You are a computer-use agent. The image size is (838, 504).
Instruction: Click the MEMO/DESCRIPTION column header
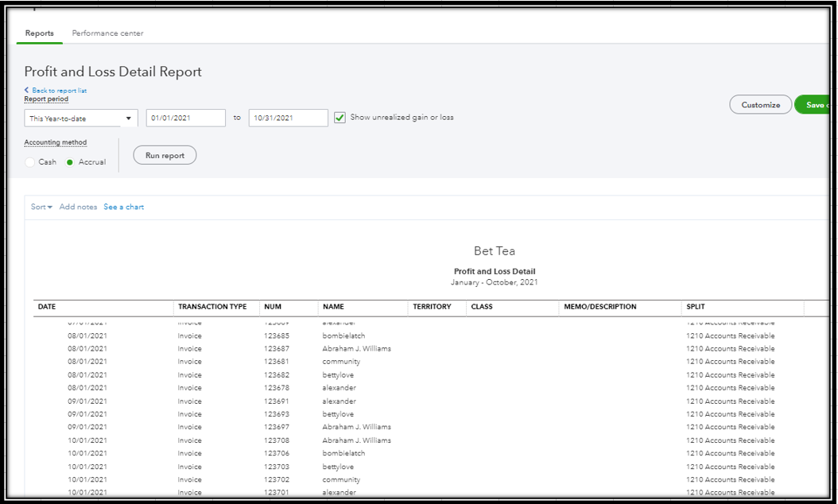click(x=600, y=307)
